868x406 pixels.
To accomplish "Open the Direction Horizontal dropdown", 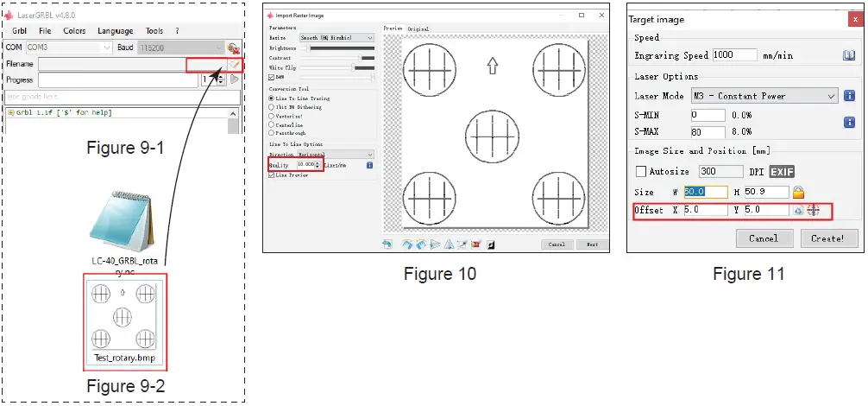I will pyautogui.click(x=337, y=154).
